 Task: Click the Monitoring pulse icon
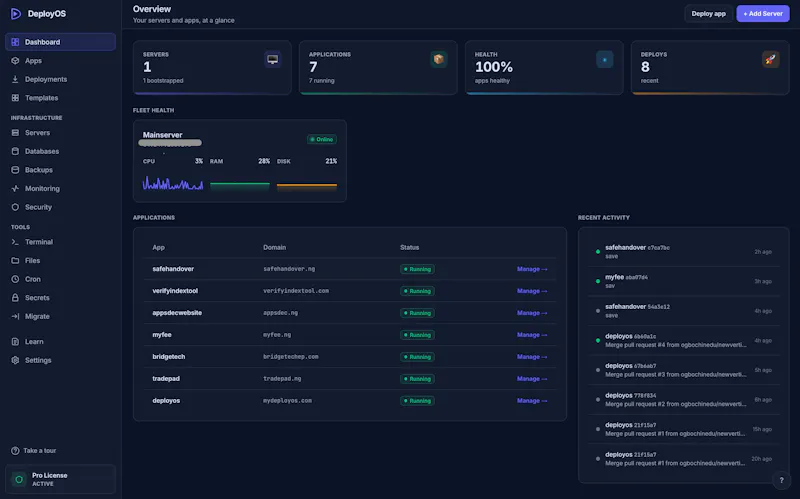15,189
